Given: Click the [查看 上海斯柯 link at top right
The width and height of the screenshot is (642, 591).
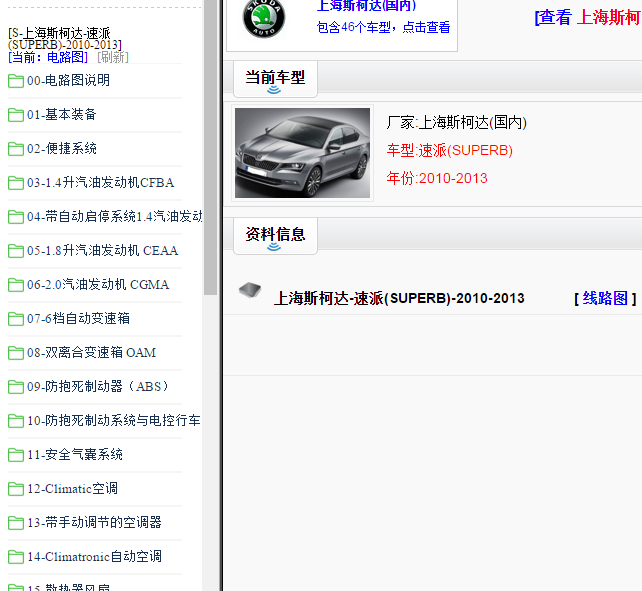Looking at the screenshot, I should click(x=588, y=18).
